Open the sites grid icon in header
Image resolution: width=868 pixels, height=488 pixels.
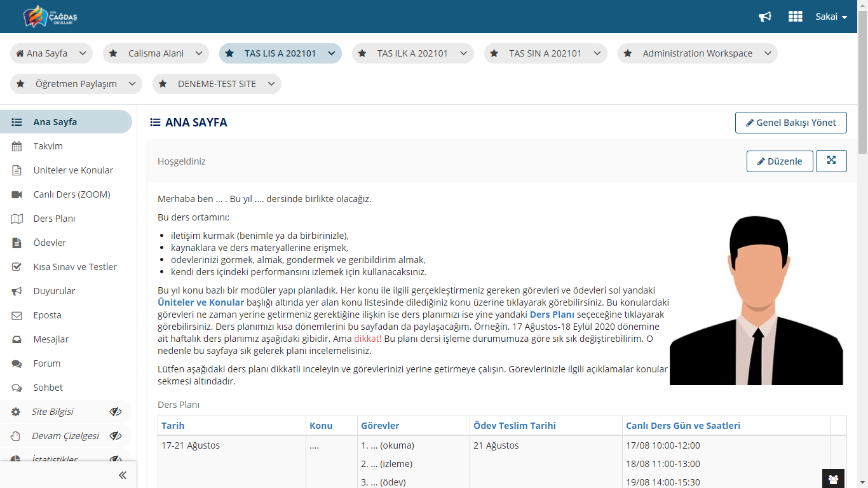click(796, 17)
